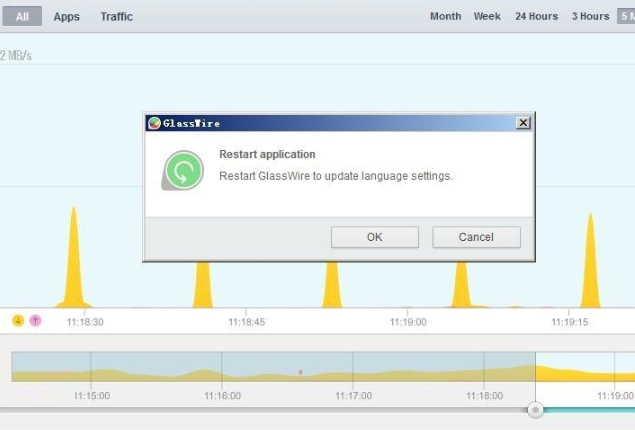The height and width of the screenshot is (430, 635).
Task: Click the highlighted selection in overview timeline
Action: coord(585,367)
